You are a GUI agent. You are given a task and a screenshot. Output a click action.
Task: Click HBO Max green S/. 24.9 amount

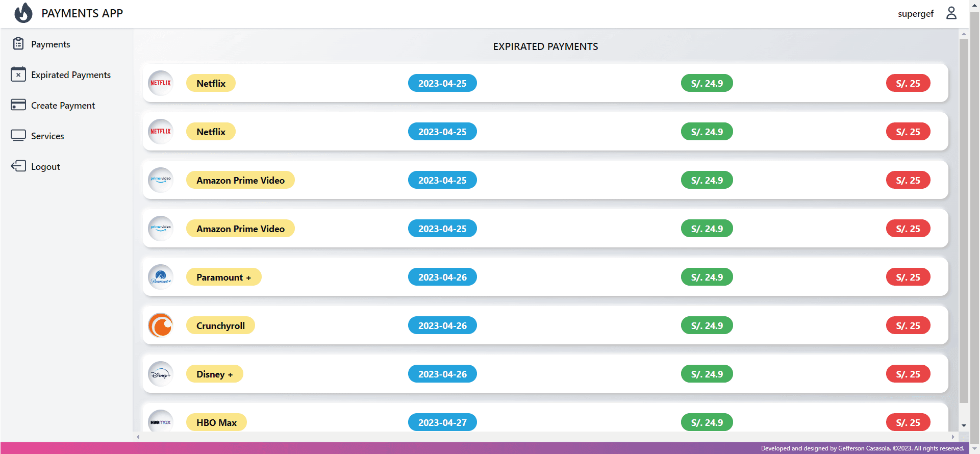[707, 422]
